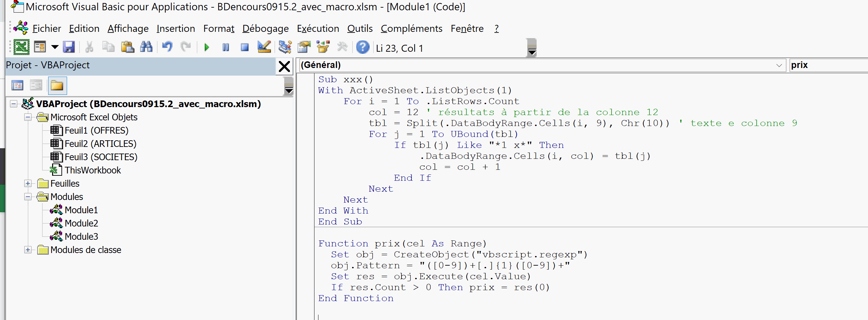The image size is (868, 320).
Task: Click the Undo arrow icon
Action: (167, 47)
